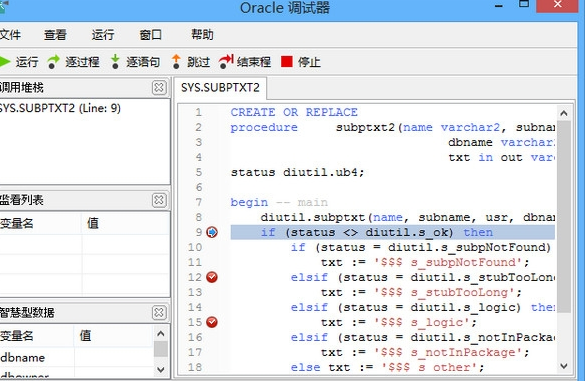Minimize the Oracle 调试器 window
This screenshot has height=381, width=587.
click(499, 5)
